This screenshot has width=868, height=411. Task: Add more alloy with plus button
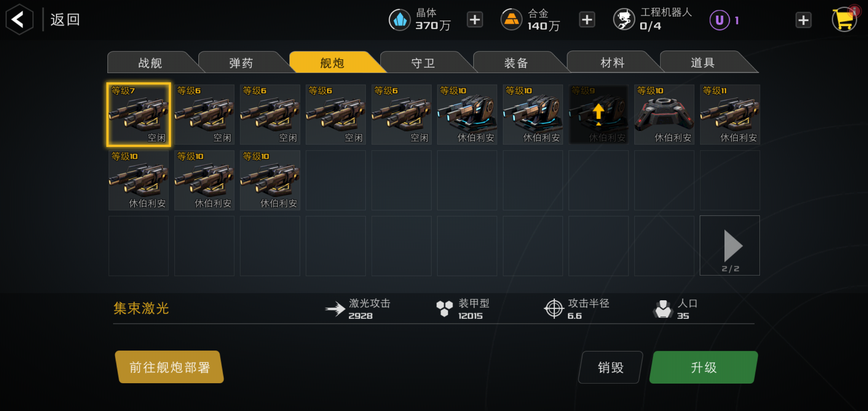point(587,20)
